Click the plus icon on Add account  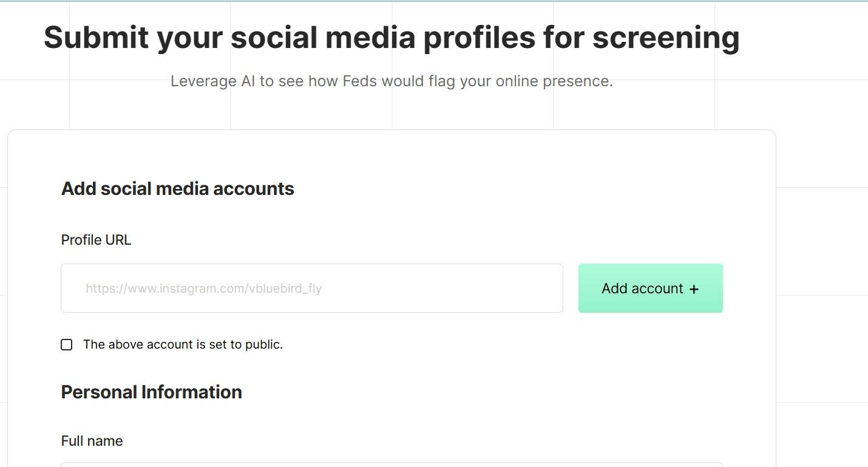pyautogui.click(x=694, y=289)
